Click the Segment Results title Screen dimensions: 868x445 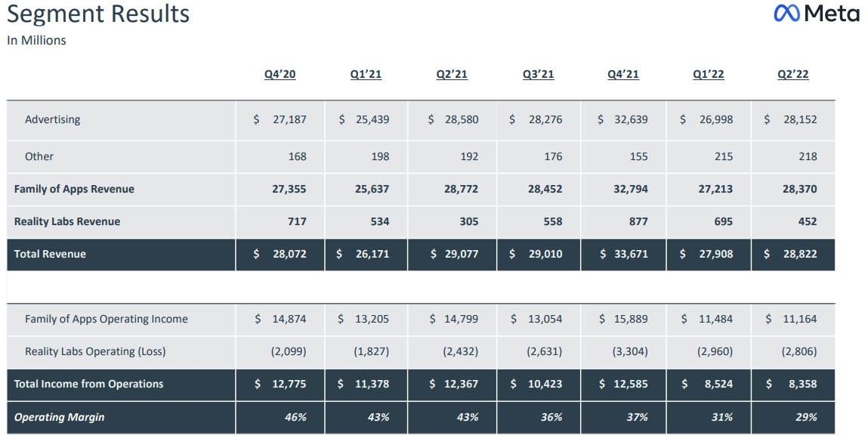(x=98, y=14)
